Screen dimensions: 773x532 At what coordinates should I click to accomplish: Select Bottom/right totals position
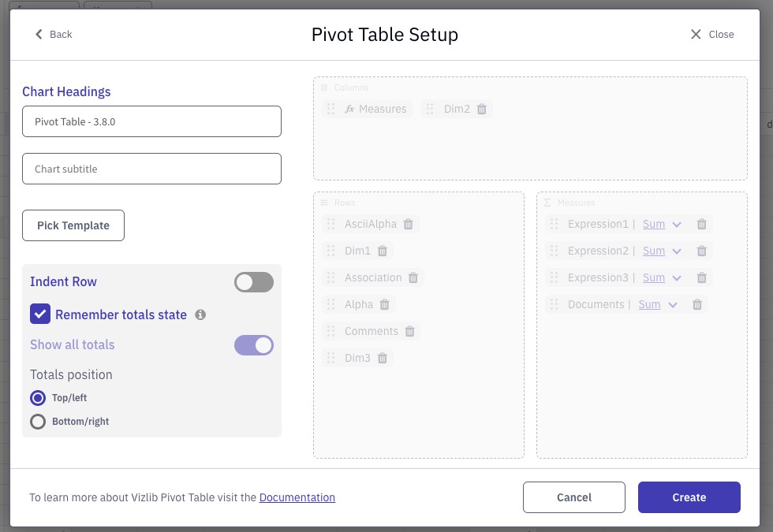tap(38, 422)
